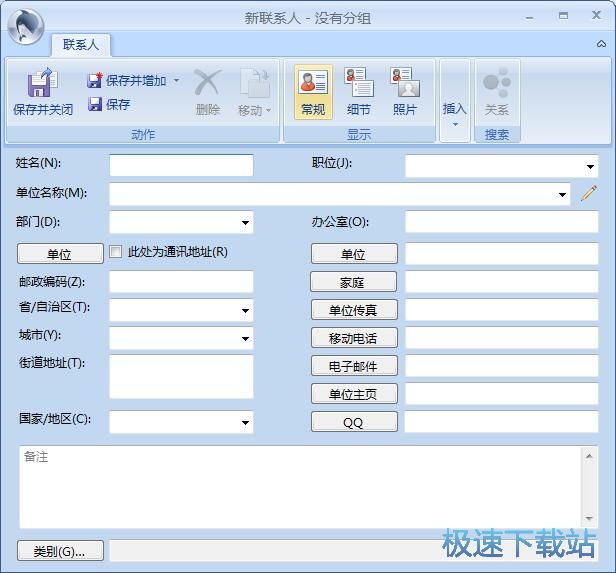
Task: Click the Save and Close (保存并关闭) icon
Action: pos(42,82)
